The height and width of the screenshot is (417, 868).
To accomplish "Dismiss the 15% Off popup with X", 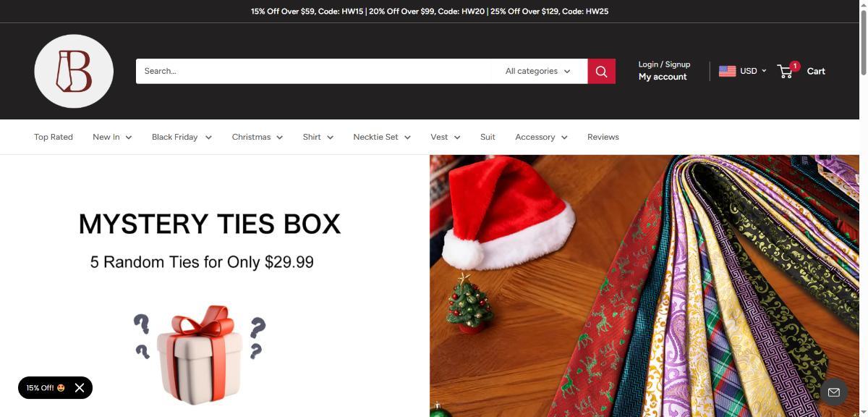I will [80, 388].
